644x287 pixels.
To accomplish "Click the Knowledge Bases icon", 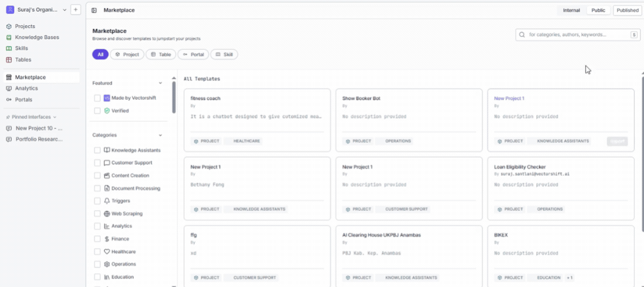I will pyautogui.click(x=9, y=37).
